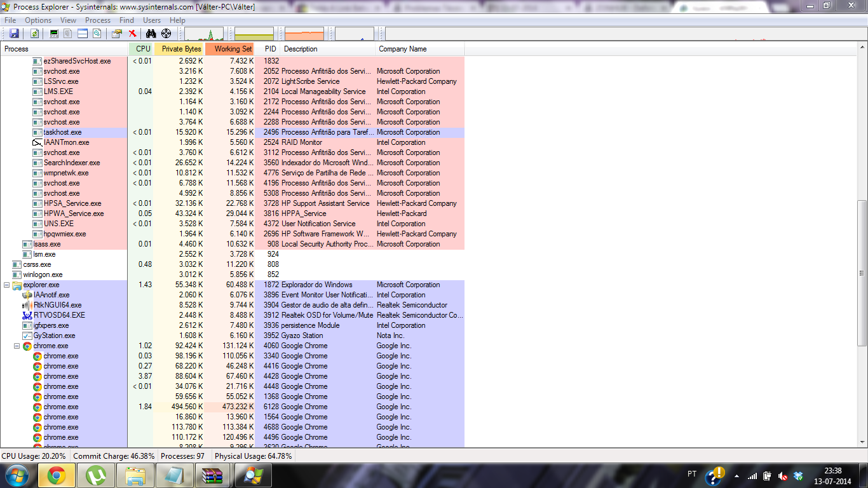Click the Dropbox tray icon

[x=799, y=476]
